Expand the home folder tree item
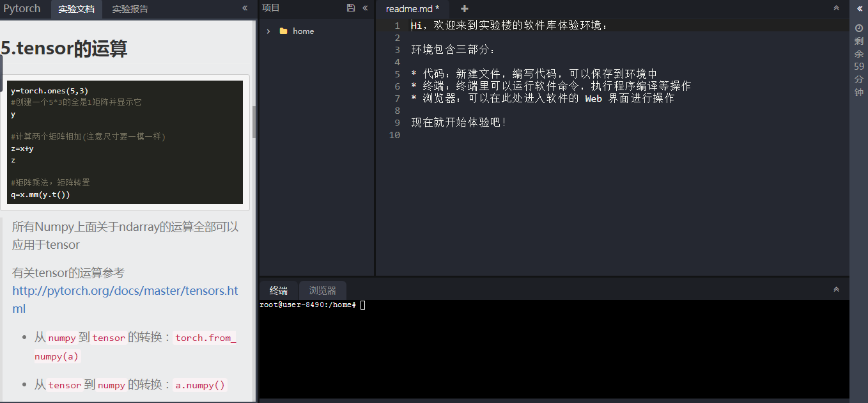Viewport: 868px width, 403px height. click(268, 30)
